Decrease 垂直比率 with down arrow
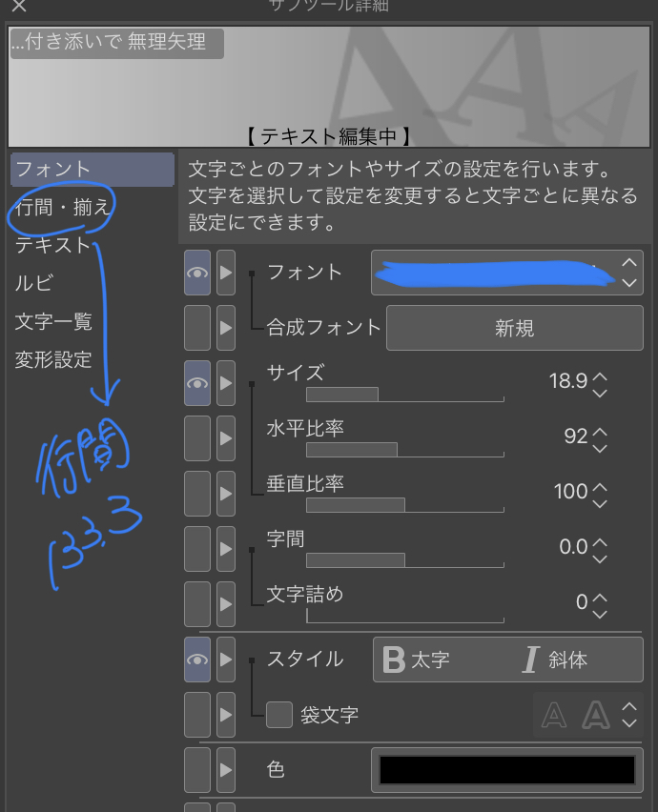The image size is (658, 812). point(600,504)
